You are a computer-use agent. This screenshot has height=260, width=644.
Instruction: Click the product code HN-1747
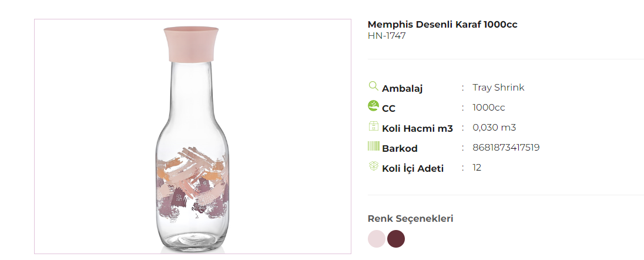point(387,36)
